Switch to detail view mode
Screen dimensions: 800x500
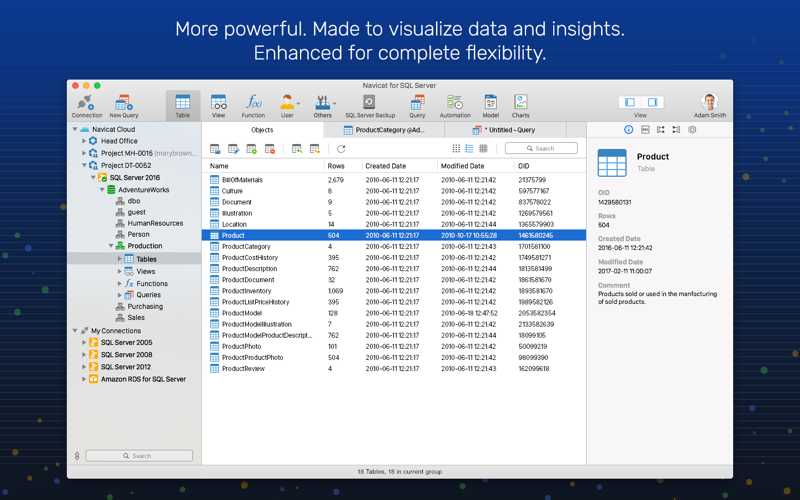(x=483, y=148)
